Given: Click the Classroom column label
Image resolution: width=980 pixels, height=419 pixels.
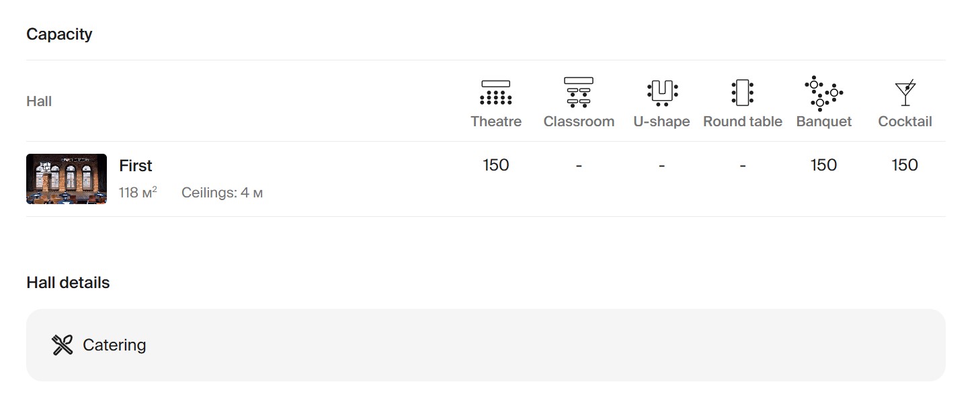Looking at the screenshot, I should [579, 122].
